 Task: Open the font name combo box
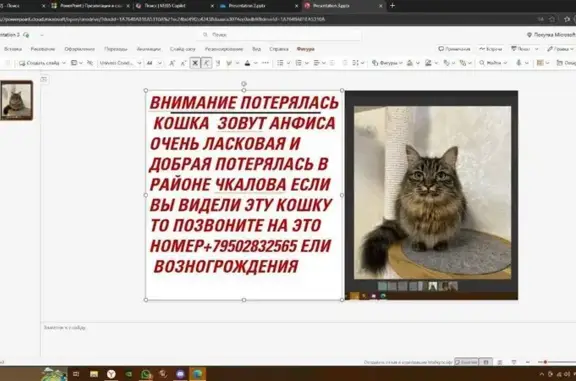(x=120, y=63)
